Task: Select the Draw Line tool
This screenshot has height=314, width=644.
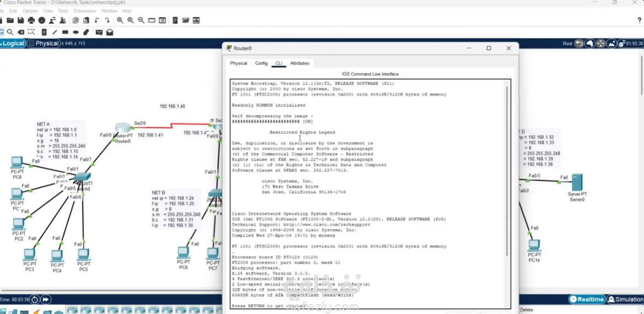Action: point(55,32)
